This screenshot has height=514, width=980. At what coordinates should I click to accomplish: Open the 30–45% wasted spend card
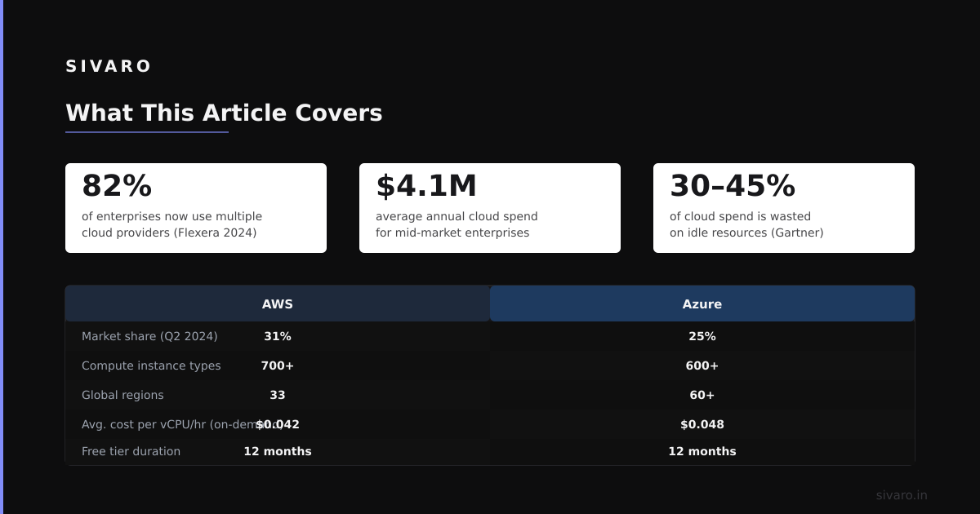784,208
